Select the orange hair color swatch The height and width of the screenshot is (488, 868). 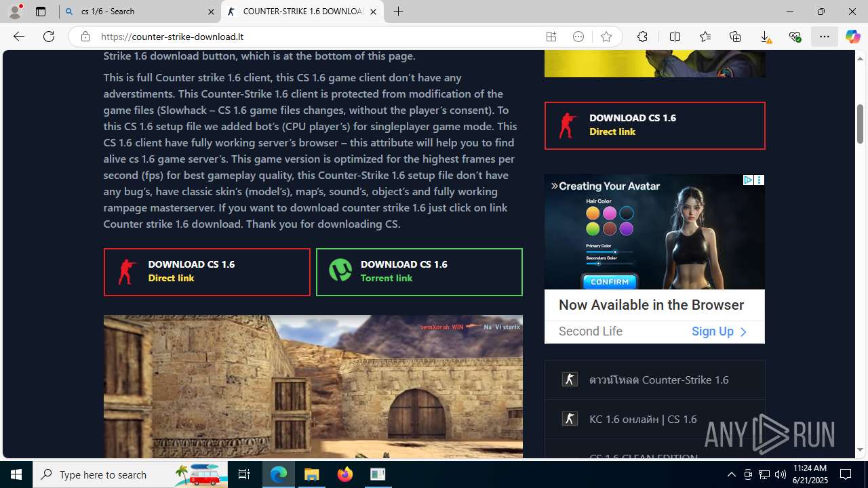[x=593, y=213]
